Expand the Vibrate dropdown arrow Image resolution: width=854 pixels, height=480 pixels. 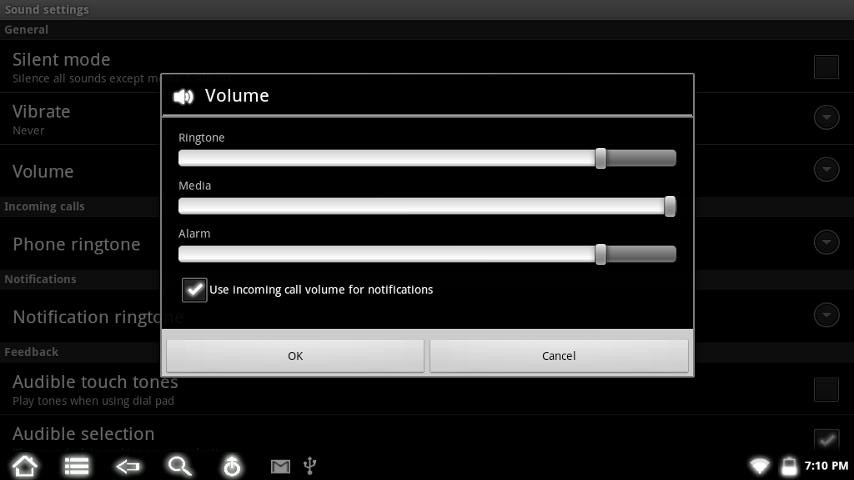(x=826, y=117)
